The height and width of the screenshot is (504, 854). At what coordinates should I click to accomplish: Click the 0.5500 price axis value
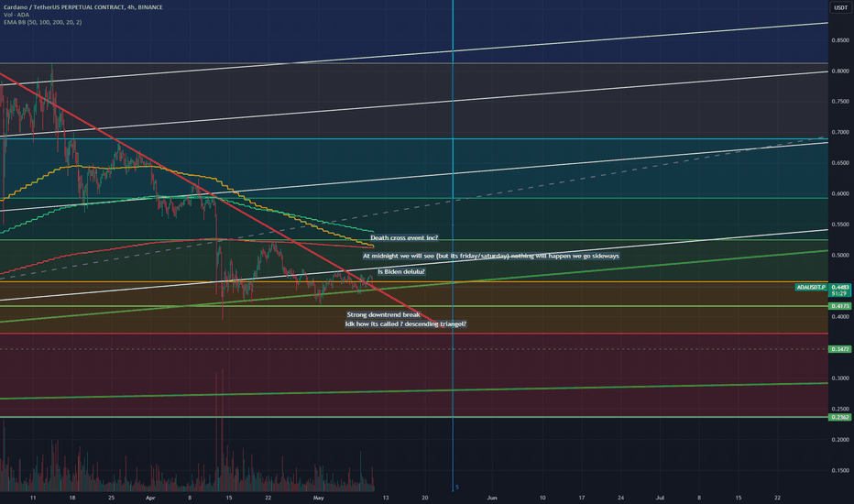(x=840, y=225)
